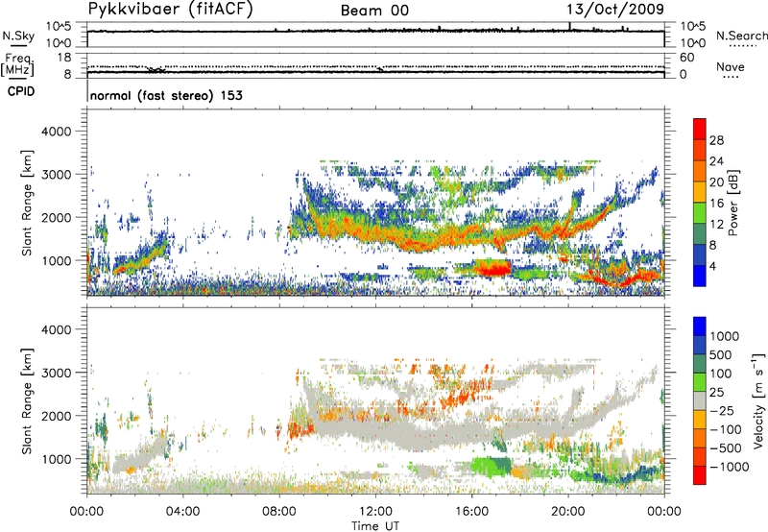Select the 2000 tick of velocity panel

(x=56, y=416)
